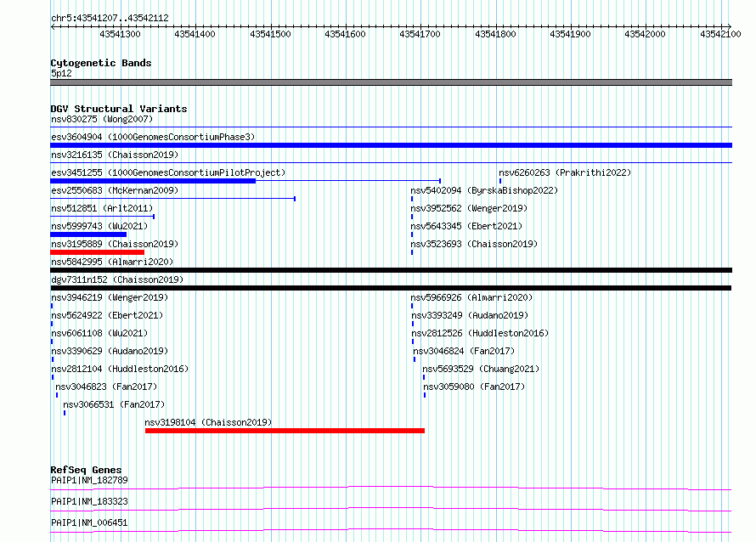Select the black nsv5842995 variant bar

[x=391, y=270]
